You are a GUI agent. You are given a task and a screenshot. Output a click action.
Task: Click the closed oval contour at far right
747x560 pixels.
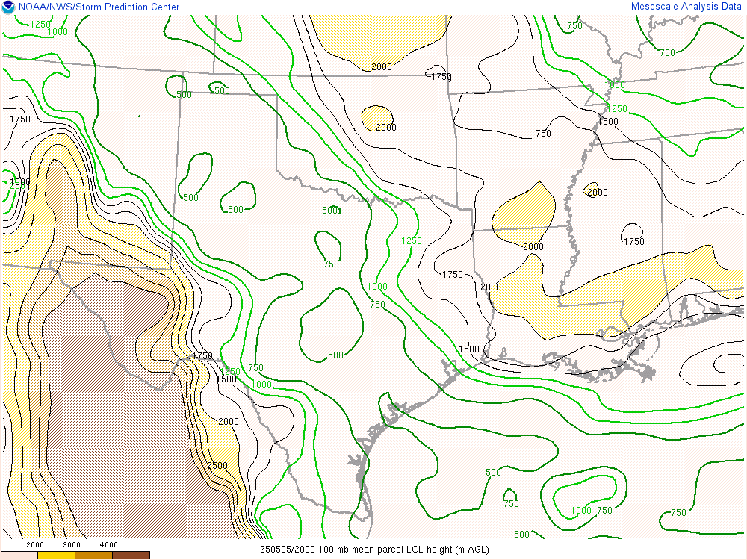click(x=728, y=364)
